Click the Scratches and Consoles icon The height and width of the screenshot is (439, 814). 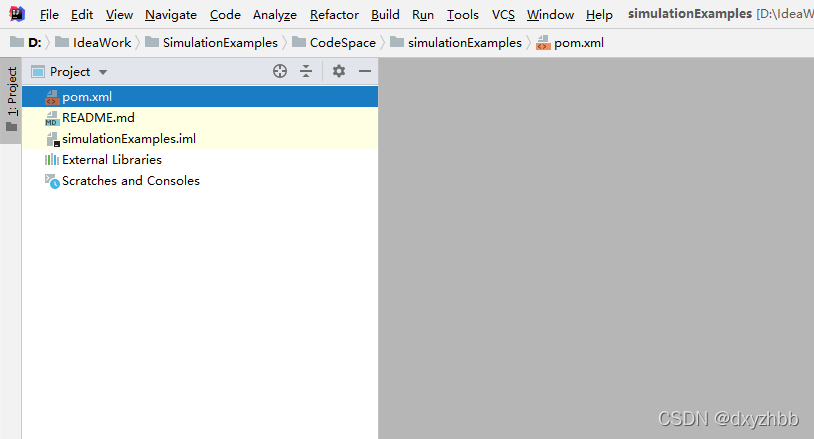(x=52, y=181)
